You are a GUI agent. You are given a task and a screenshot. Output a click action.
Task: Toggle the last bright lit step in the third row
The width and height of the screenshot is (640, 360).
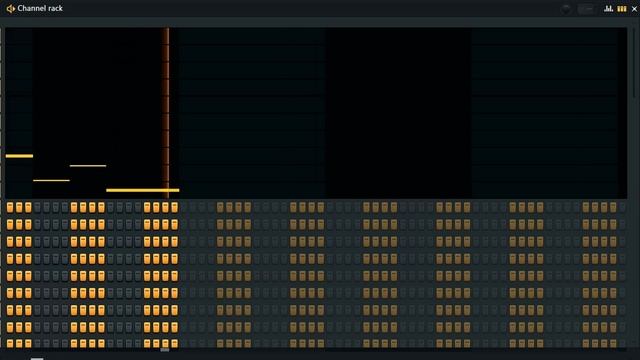[174, 242]
